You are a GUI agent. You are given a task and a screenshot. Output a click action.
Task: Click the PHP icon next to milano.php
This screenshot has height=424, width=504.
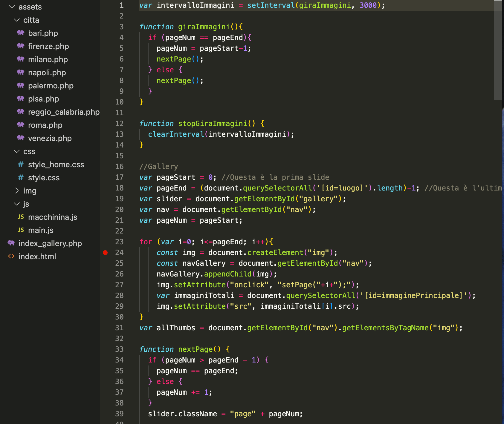21,59
